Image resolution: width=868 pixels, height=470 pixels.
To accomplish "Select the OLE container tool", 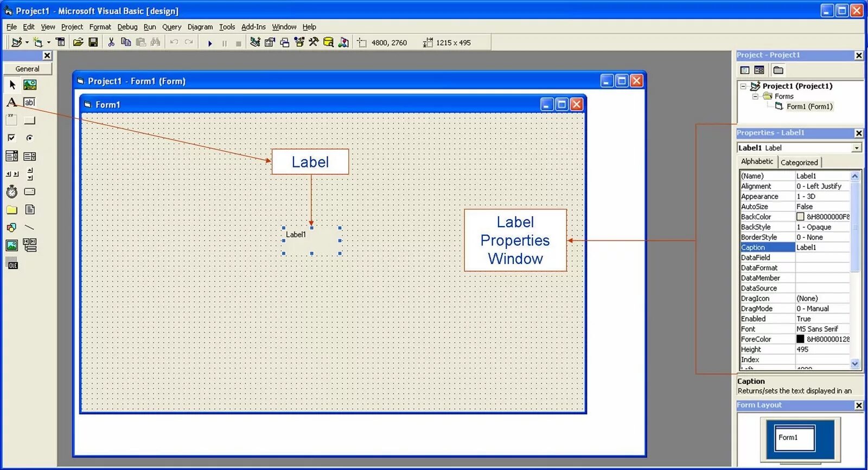I will tap(12, 263).
